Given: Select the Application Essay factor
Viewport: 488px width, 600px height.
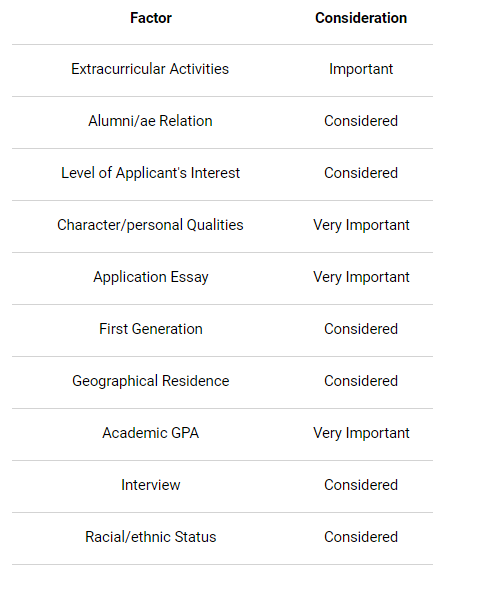Looking at the screenshot, I should click(151, 277).
